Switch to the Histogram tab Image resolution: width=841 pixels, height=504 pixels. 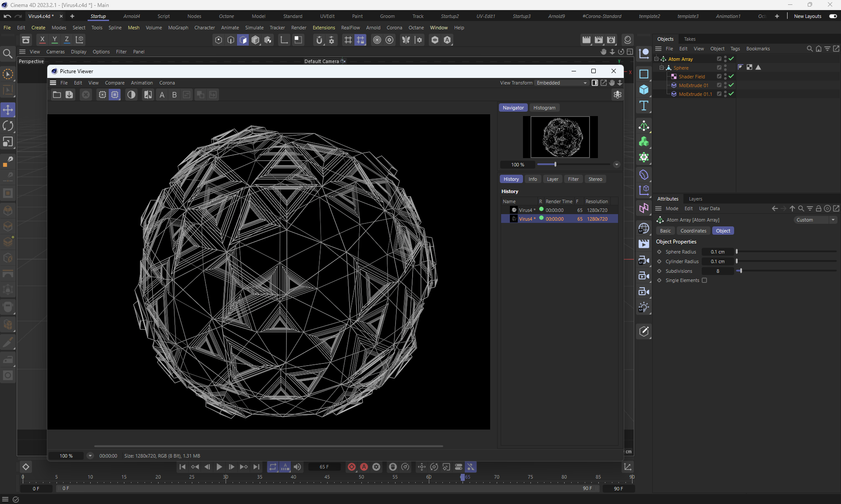click(x=544, y=108)
